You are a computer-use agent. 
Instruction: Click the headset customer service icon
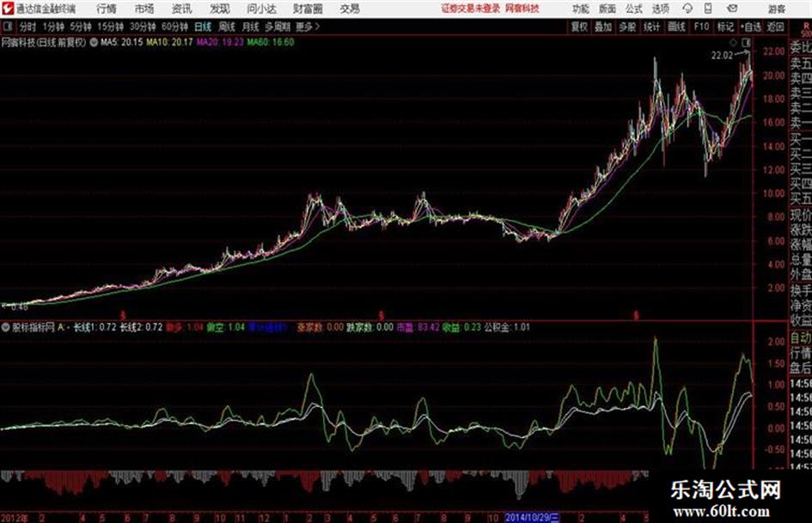click(x=687, y=9)
